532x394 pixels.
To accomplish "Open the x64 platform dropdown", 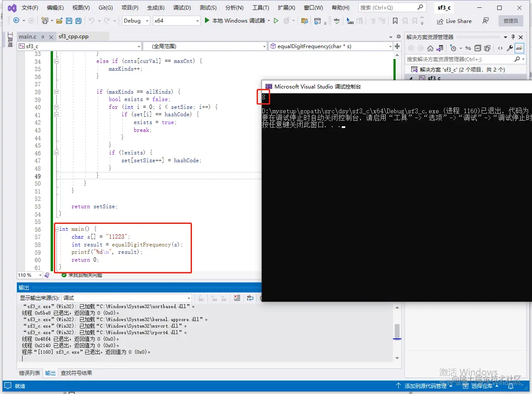I will point(176,20).
